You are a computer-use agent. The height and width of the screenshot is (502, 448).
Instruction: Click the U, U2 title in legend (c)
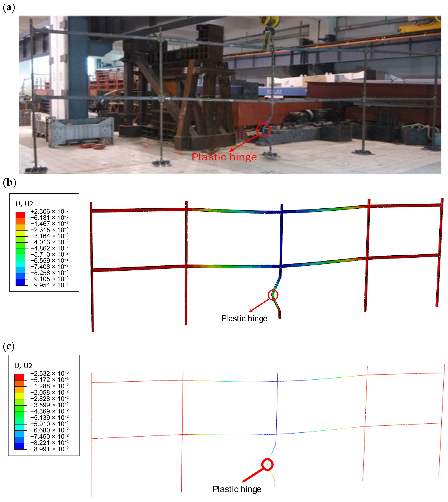(23, 366)
